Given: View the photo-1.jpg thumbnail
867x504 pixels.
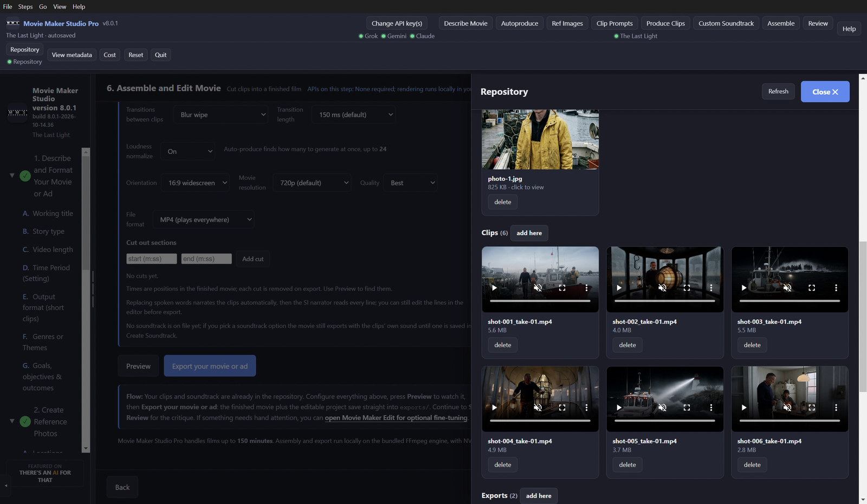Looking at the screenshot, I should click(x=540, y=139).
